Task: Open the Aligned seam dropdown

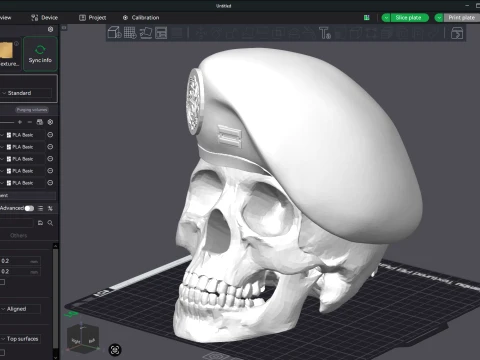Action: pyautogui.click(x=20, y=309)
